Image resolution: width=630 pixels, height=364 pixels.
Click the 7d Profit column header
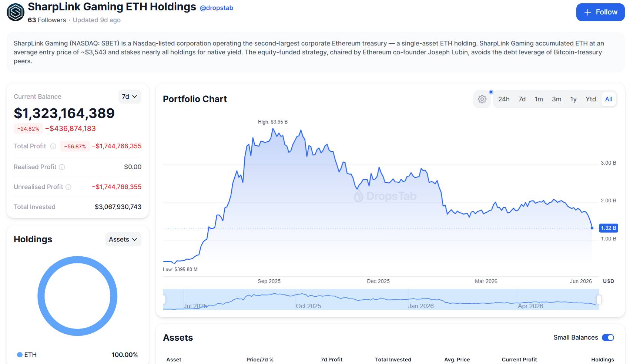click(332, 360)
